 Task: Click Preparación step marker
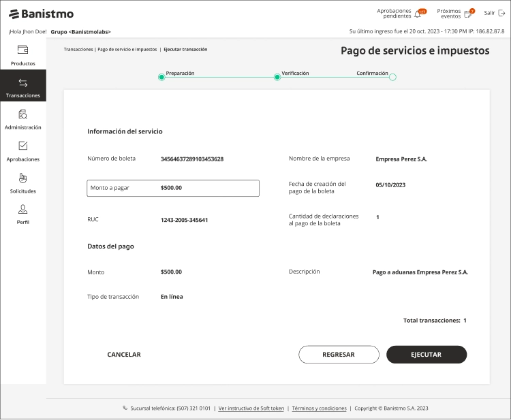coord(161,77)
